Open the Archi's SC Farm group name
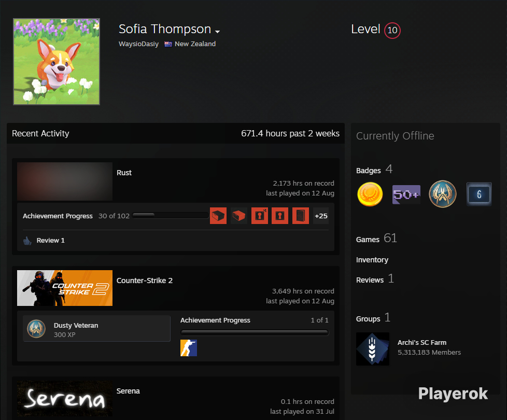 421,342
